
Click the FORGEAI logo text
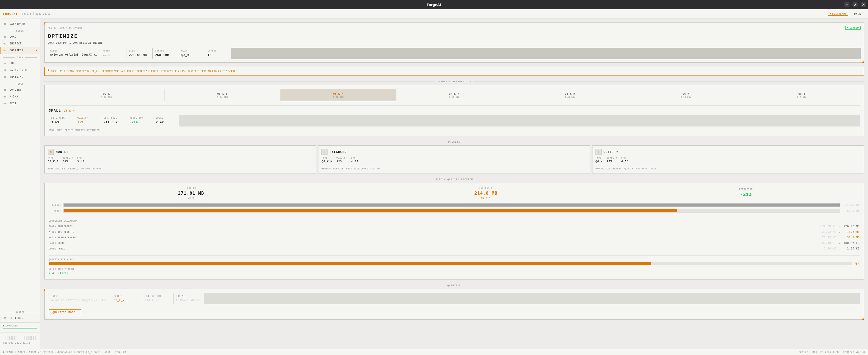click(10, 14)
